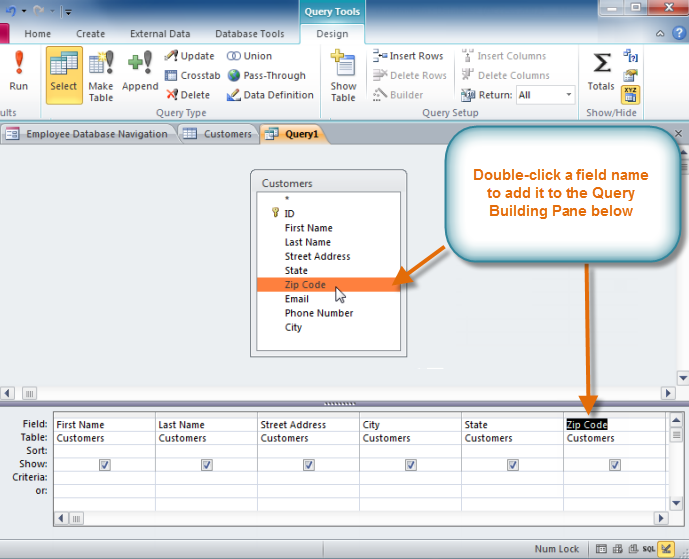The height and width of the screenshot is (559, 689).
Task: Open the External Data ribbon tab
Action: 160,34
